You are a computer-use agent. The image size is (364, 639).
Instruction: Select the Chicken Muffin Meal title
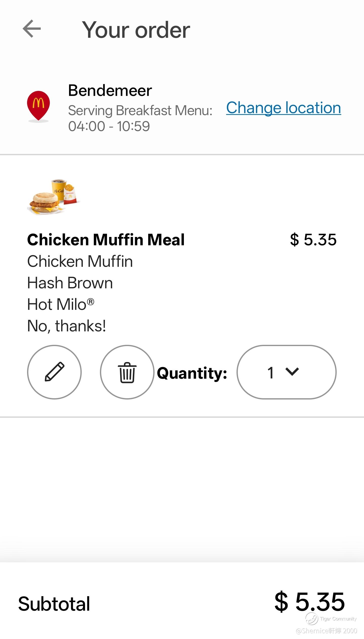(106, 239)
